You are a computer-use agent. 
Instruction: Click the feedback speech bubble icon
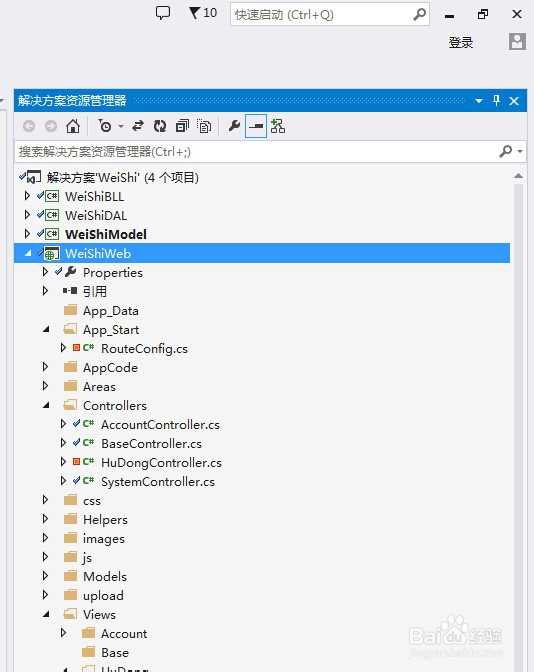click(163, 13)
